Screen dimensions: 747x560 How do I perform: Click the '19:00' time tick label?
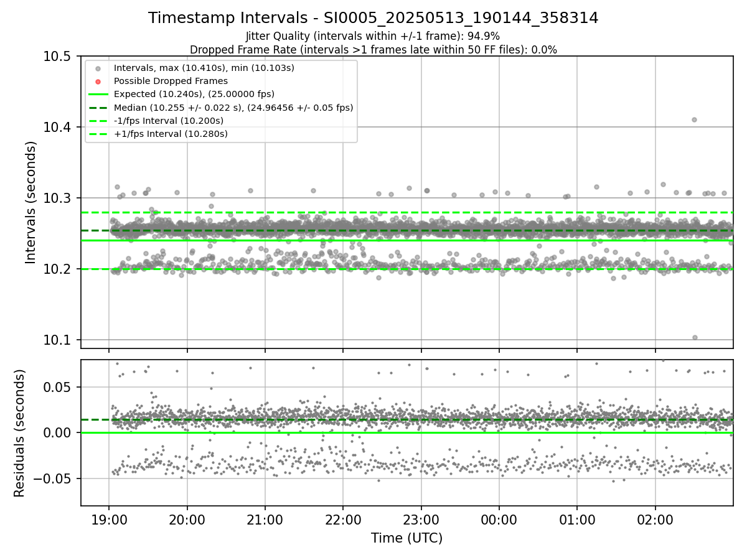tap(109, 520)
